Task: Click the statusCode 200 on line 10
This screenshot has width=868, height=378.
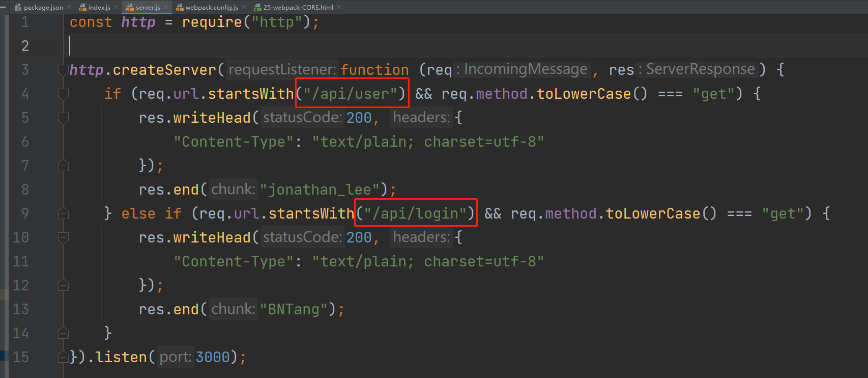Action: 359,237
